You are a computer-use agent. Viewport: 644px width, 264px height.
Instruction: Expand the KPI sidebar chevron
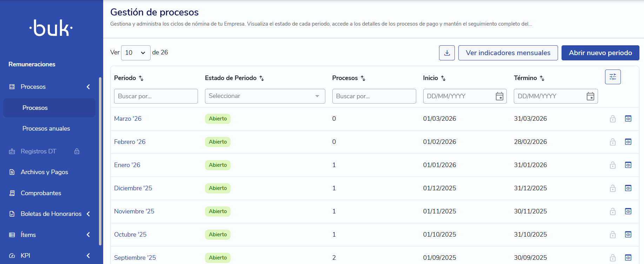click(88, 256)
